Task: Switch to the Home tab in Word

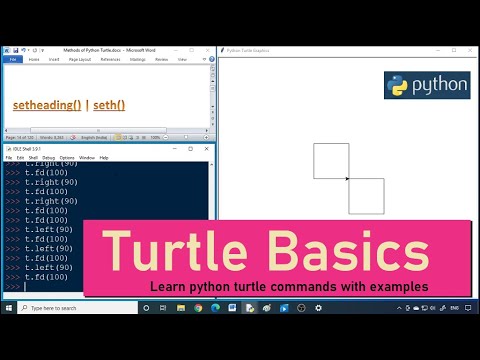Action: click(x=34, y=59)
